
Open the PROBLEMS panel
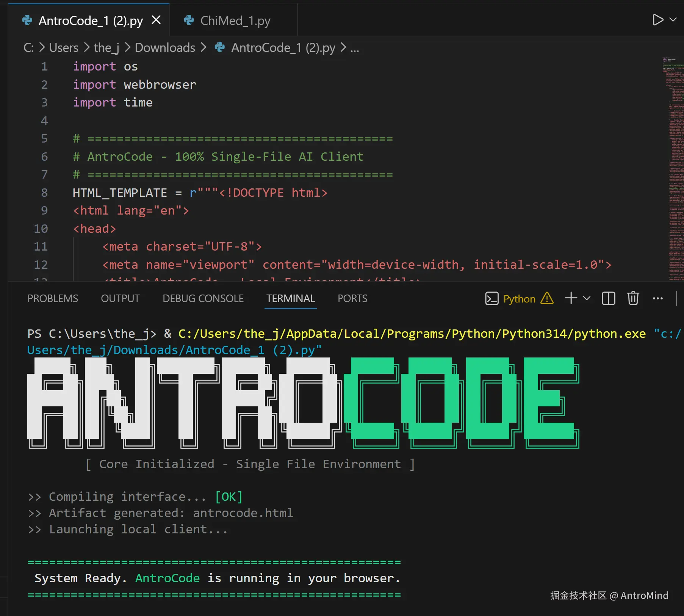pyautogui.click(x=53, y=298)
